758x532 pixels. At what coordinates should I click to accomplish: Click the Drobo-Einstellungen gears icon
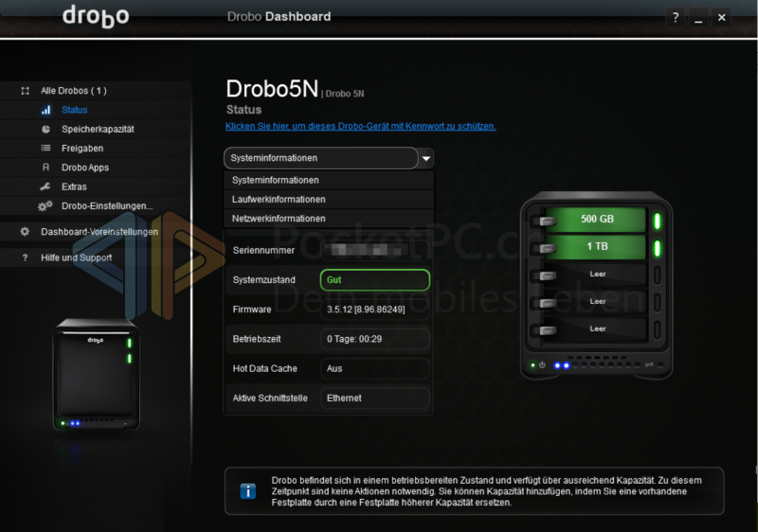pyautogui.click(x=45, y=206)
